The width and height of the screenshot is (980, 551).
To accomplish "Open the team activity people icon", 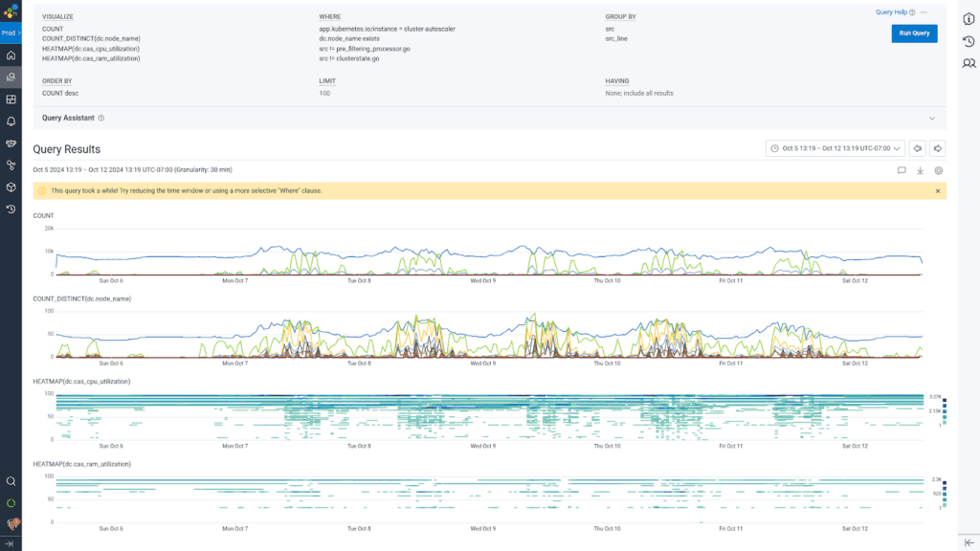I will (x=969, y=63).
